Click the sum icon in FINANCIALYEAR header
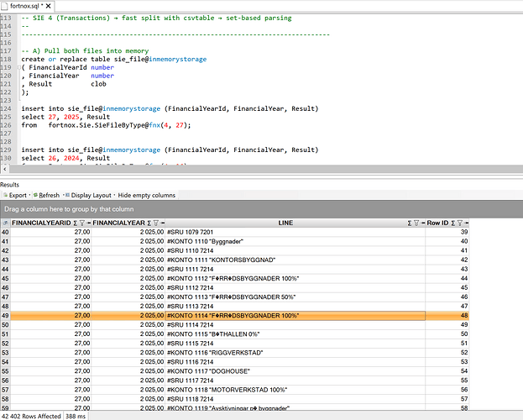523x420 pixels. tap(149, 223)
